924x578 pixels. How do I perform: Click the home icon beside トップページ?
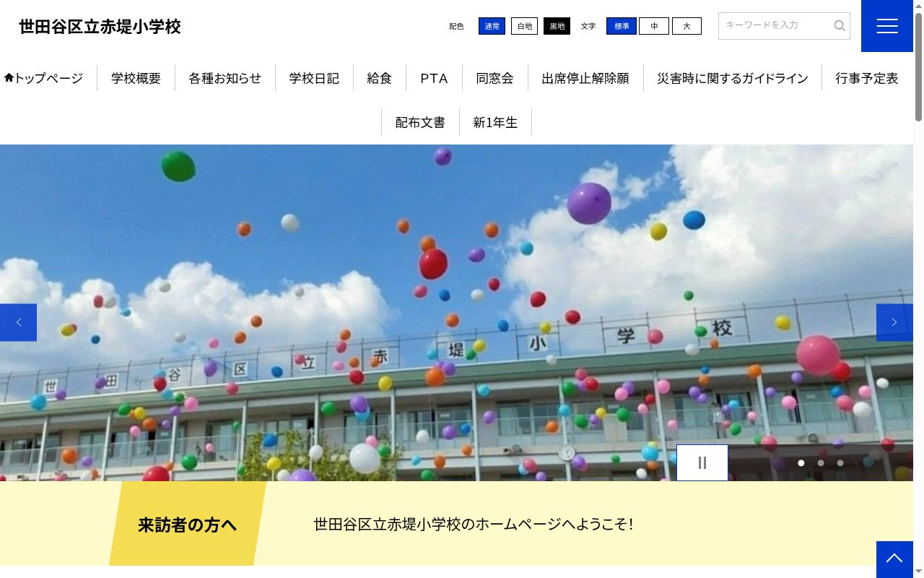click(9, 78)
